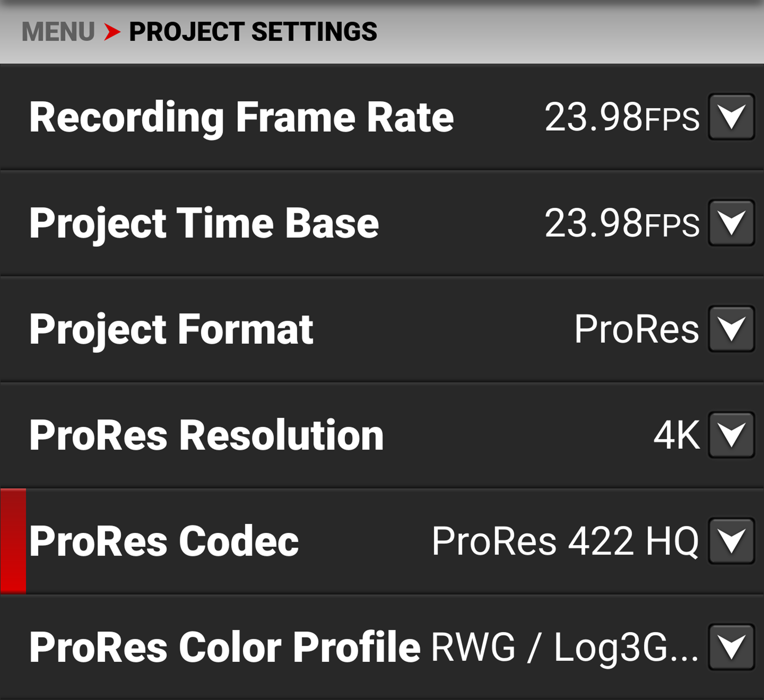Click the red breadcrumb arrow icon

112,32
